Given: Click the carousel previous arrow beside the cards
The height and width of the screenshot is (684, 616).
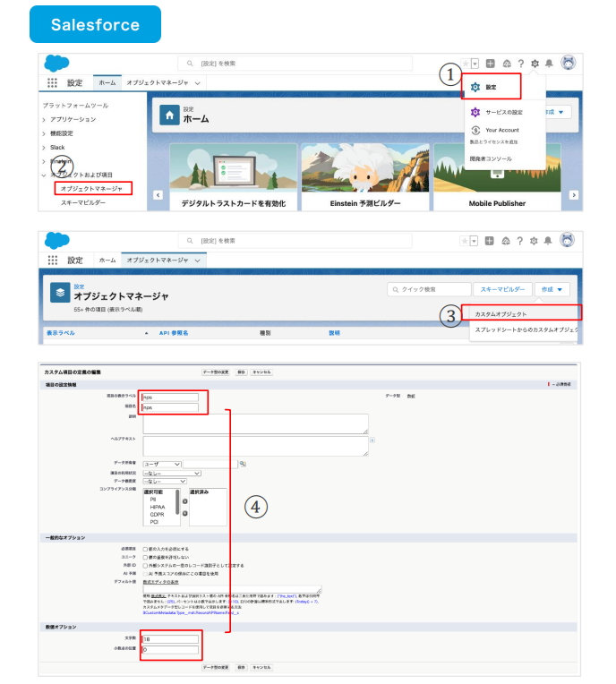Looking at the screenshot, I should tap(158, 195).
